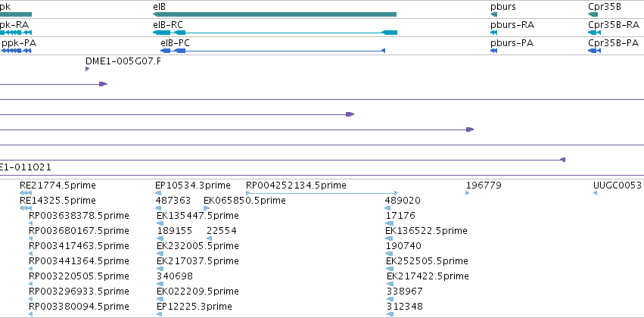Click the UUGC0053 feature label

tap(618, 185)
